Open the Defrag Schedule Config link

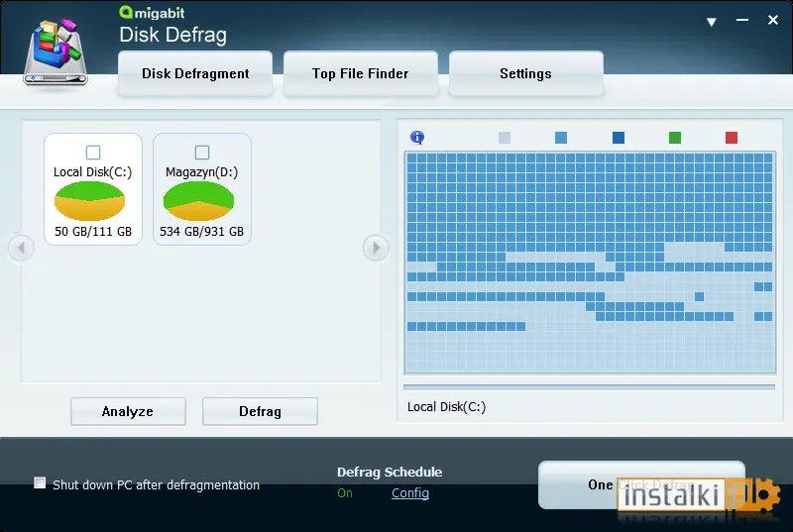tap(410, 493)
